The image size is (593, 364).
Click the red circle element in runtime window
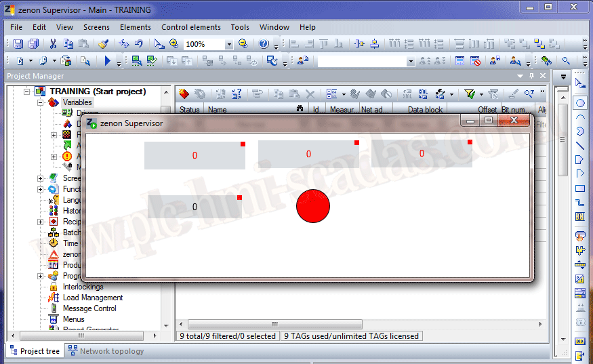pyautogui.click(x=313, y=205)
